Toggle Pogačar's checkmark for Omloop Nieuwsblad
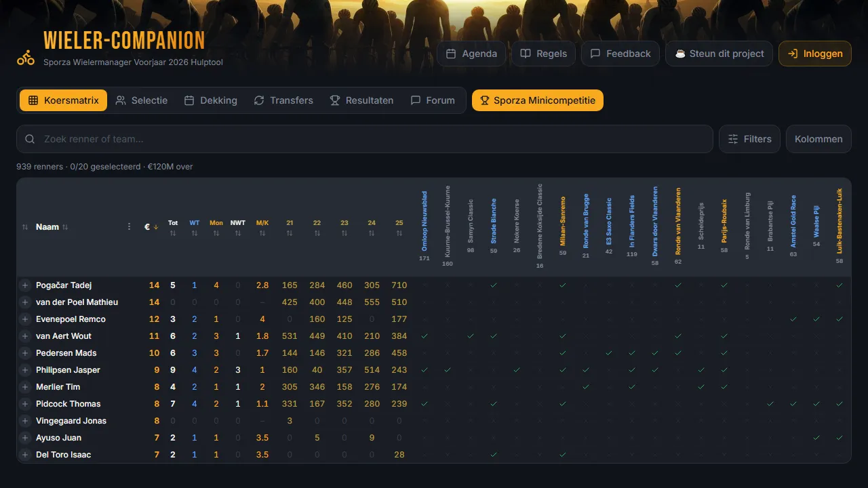868x488 pixels. coord(425,285)
